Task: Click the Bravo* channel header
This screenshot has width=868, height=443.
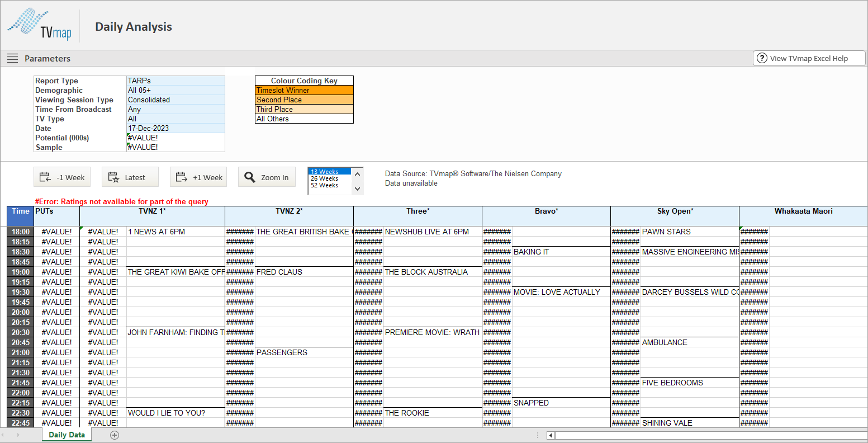Action: click(546, 216)
